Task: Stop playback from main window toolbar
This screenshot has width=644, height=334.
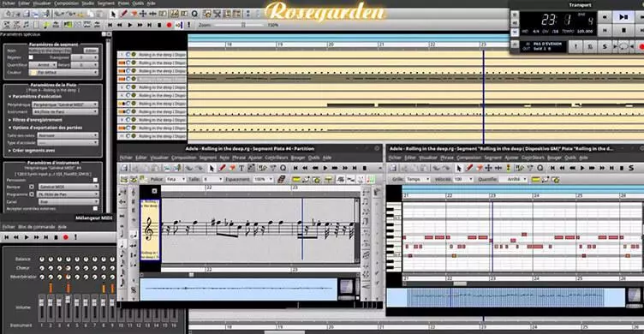Action: coord(159,25)
